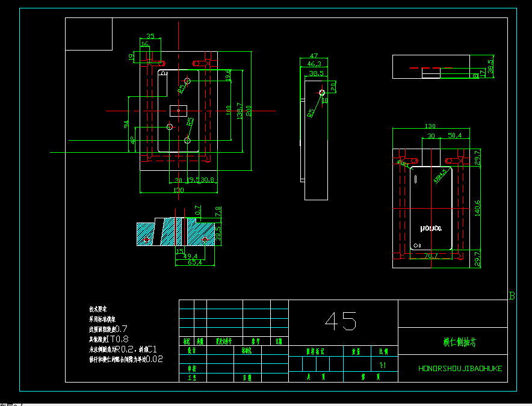Select the "模仁侧抽芯" part name text

point(460,342)
